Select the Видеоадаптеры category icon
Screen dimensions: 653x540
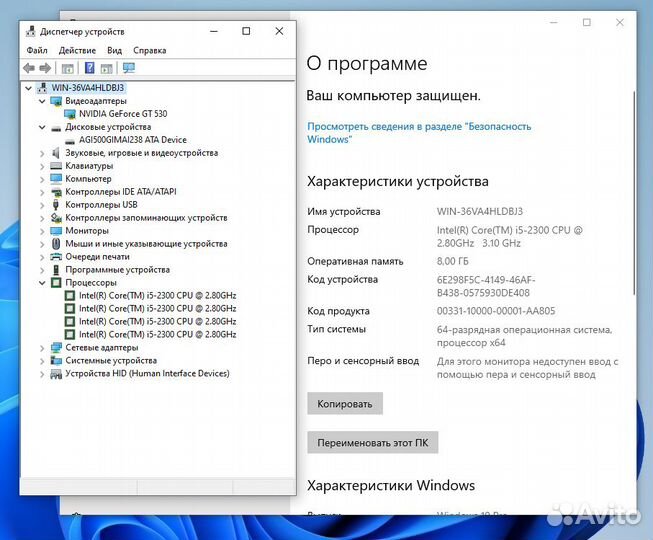tap(56, 101)
